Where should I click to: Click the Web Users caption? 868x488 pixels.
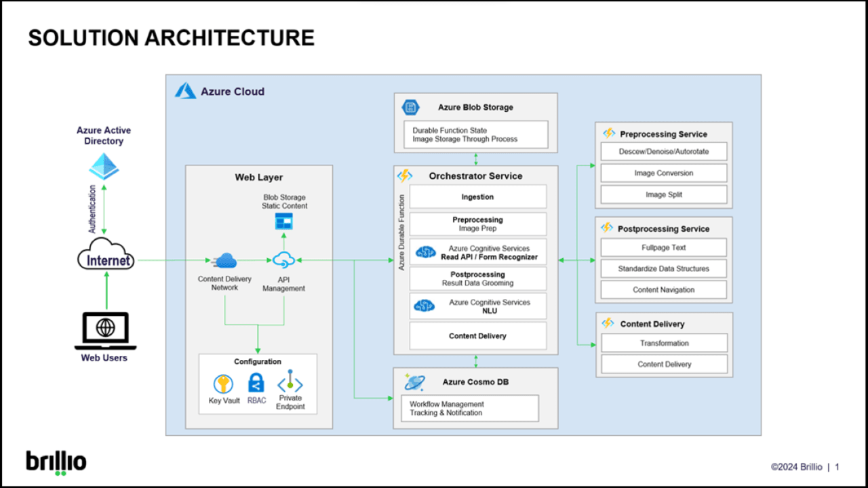(104, 358)
